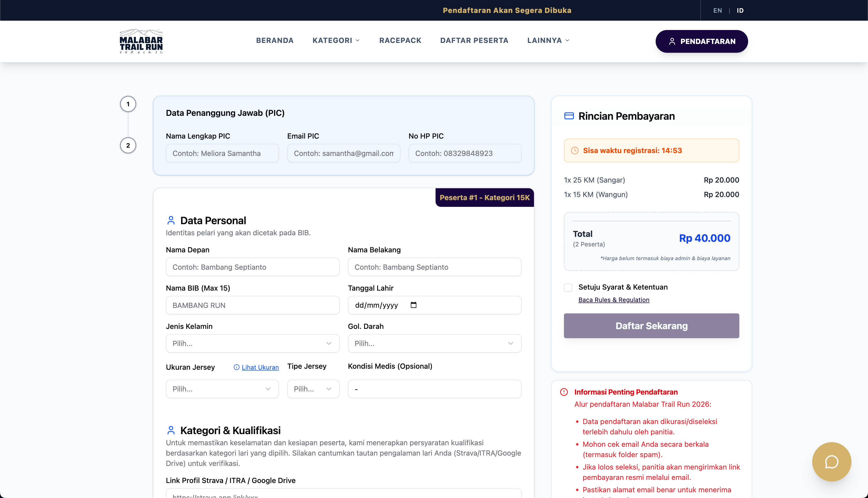
Task: Click the Sisa waktu registrasi timer text
Action: [632, 150]
